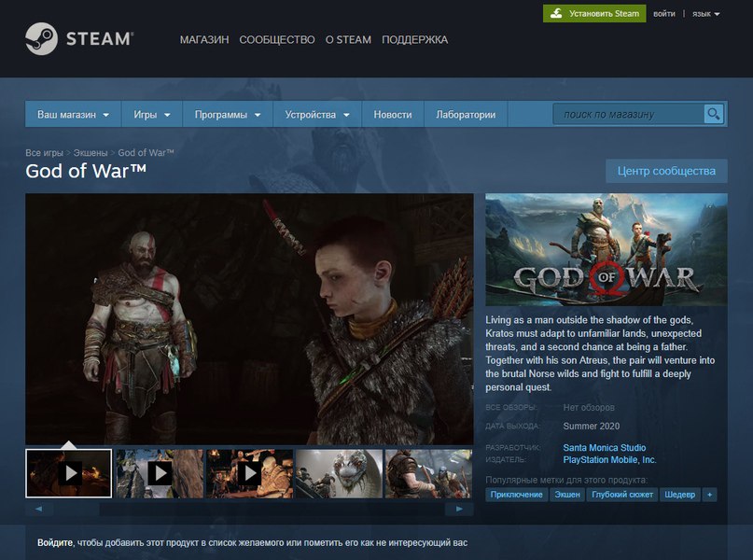Open the Ваш магазин dropdown
The width and height of the screenshot is (753, 560).
[74, 114]
